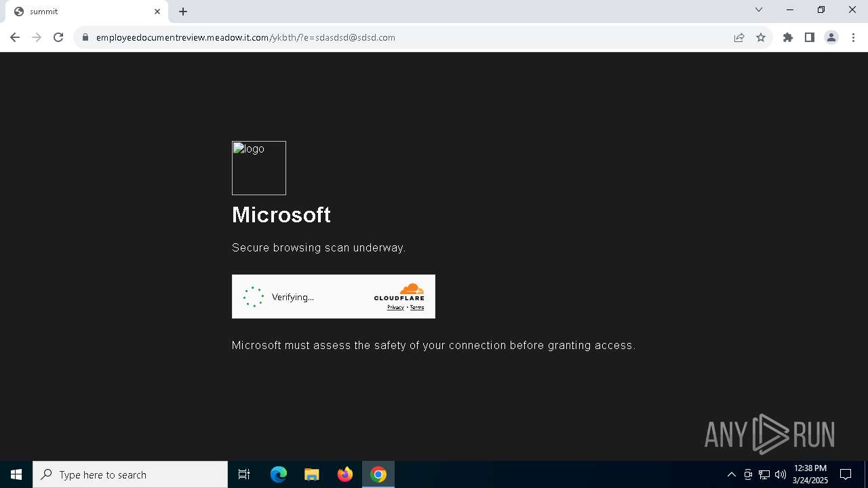
Task: Open Task View
Action: (244, 474)
